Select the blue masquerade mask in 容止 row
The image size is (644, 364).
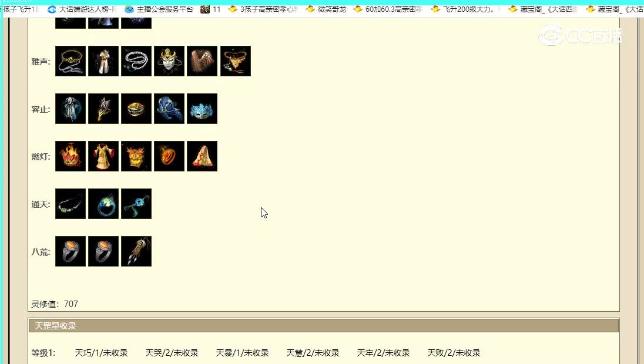coord(202,109)
